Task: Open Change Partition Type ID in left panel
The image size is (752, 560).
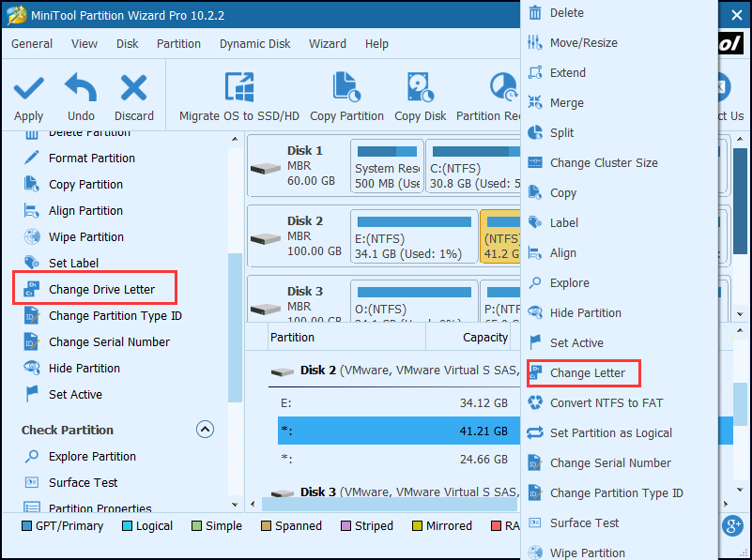Action: click(x=115, y=316)
